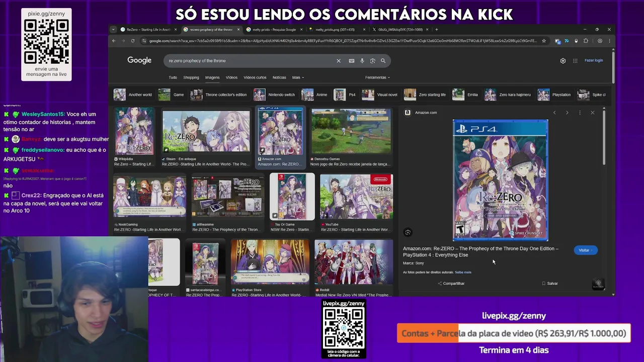Viewport: 644px width, 362px height.
Task: Filter images by Playstation chip
Action: click(554, 95)
